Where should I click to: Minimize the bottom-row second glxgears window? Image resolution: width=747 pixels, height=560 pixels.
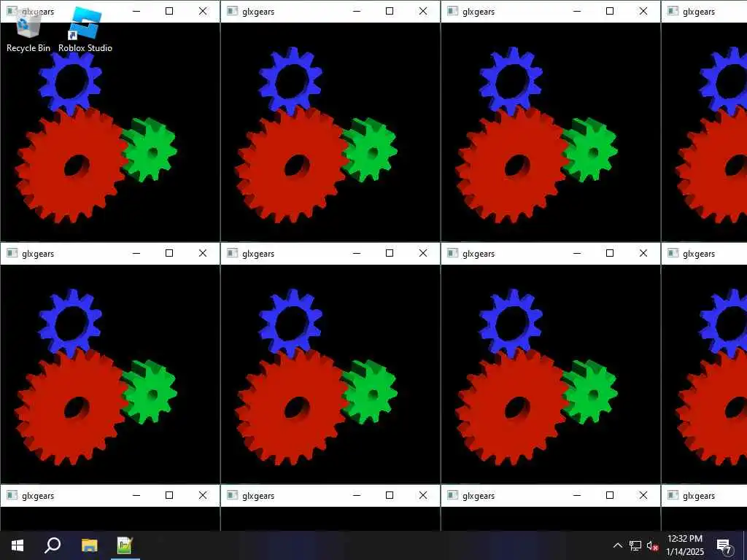click(x=356, y=495)
